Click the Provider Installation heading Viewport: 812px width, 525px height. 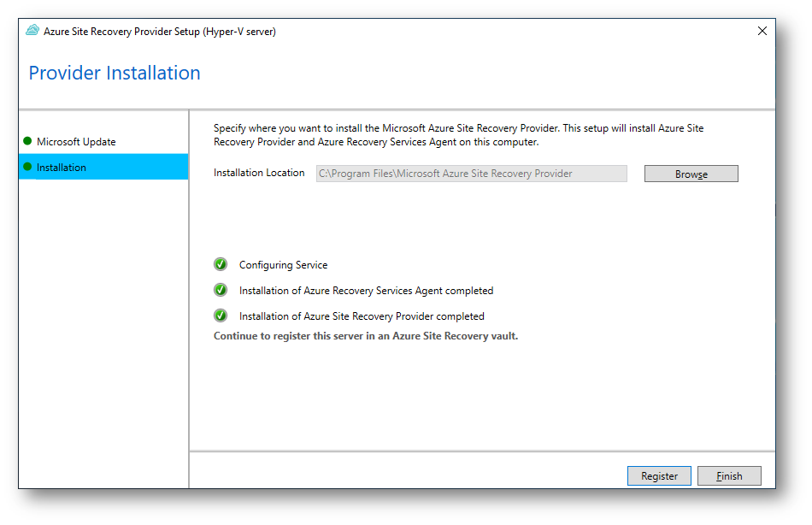coord(115,73)
